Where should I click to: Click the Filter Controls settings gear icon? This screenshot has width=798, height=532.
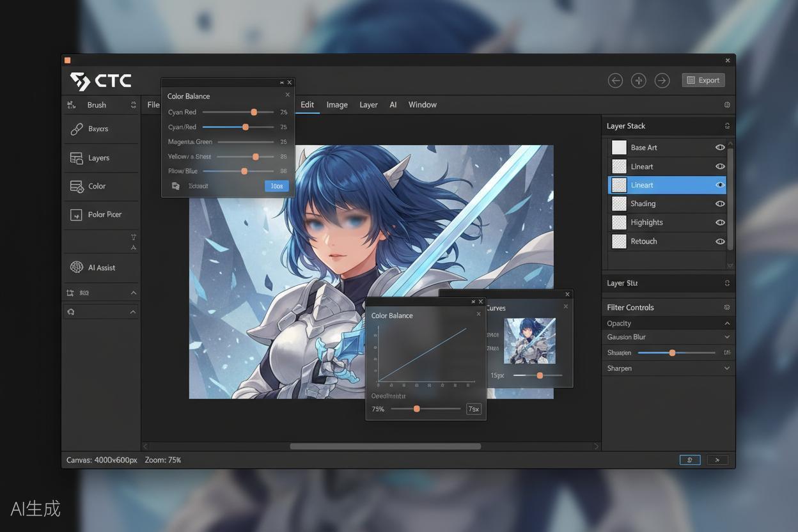727,308
